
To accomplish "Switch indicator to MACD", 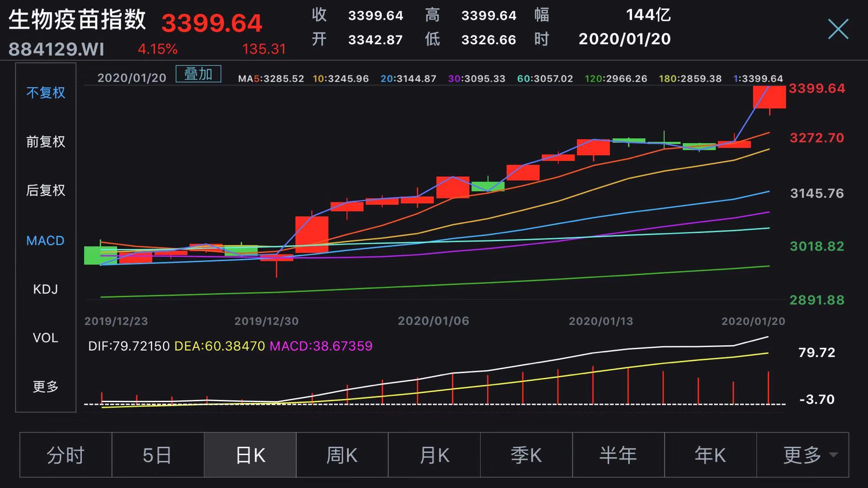I will (x=46, y=240).
